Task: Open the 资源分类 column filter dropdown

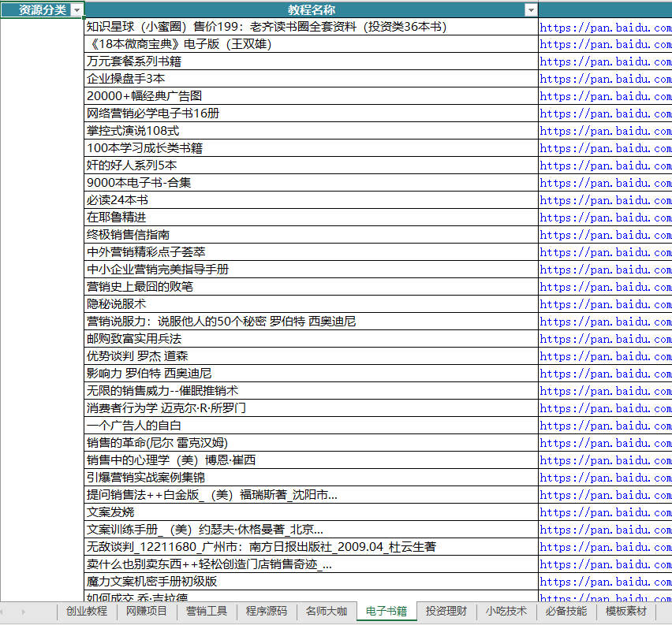Action: [76, 9]
